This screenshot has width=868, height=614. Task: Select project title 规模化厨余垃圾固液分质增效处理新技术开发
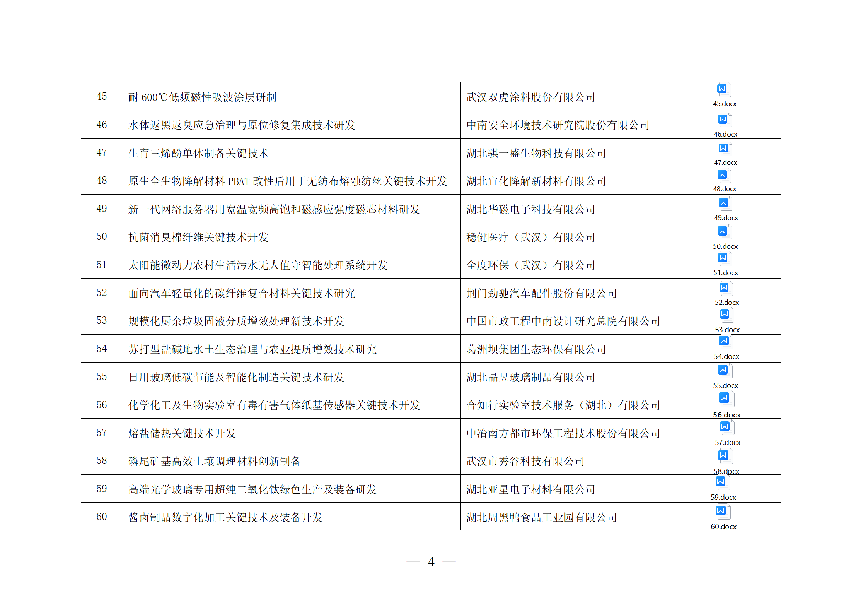point(236,321)
